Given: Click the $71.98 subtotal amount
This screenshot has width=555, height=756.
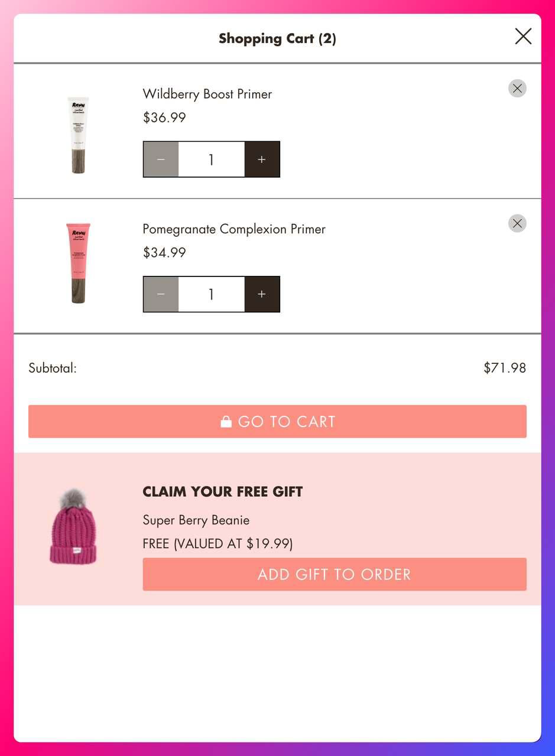Looking at the screenshot, I should pyautogui.click(x=504, y=368).
